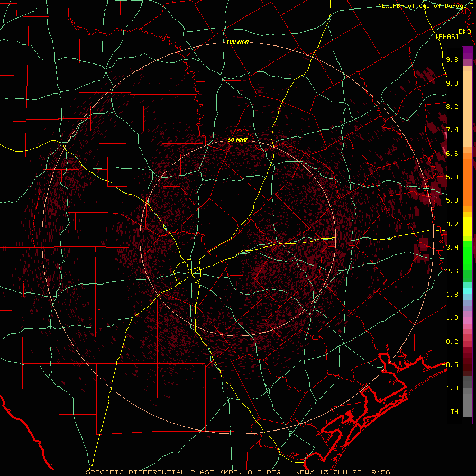Click the "6.6" color scale value

click(x=452, y=153)
